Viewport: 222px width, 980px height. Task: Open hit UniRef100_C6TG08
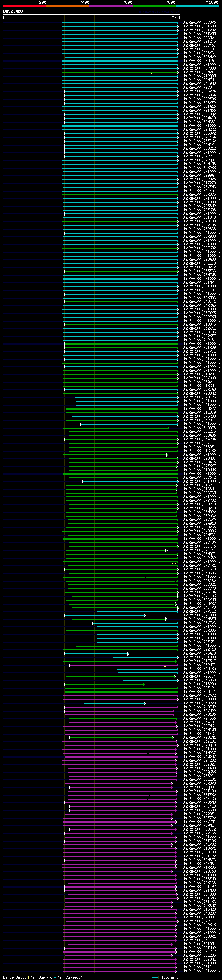pyautogui.click(x=199, y=26)
